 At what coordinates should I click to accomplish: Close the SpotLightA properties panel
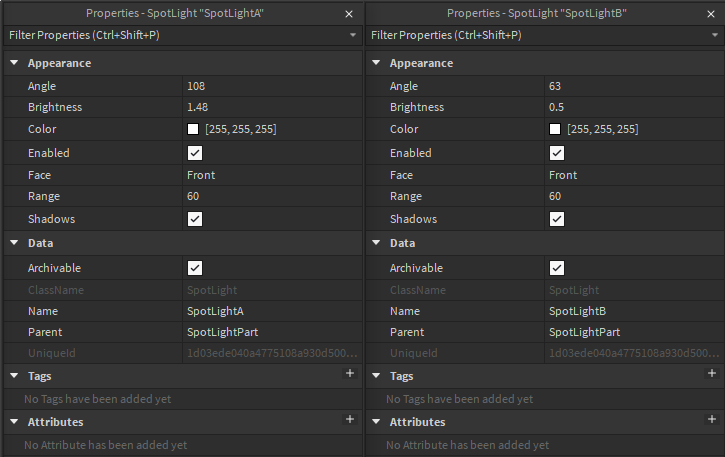(349, 14)
